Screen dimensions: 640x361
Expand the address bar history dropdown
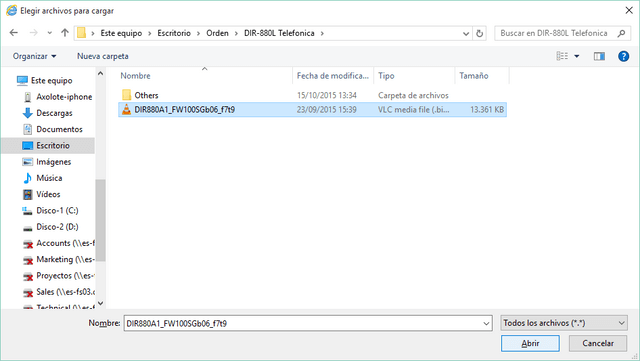click(466, 33)
